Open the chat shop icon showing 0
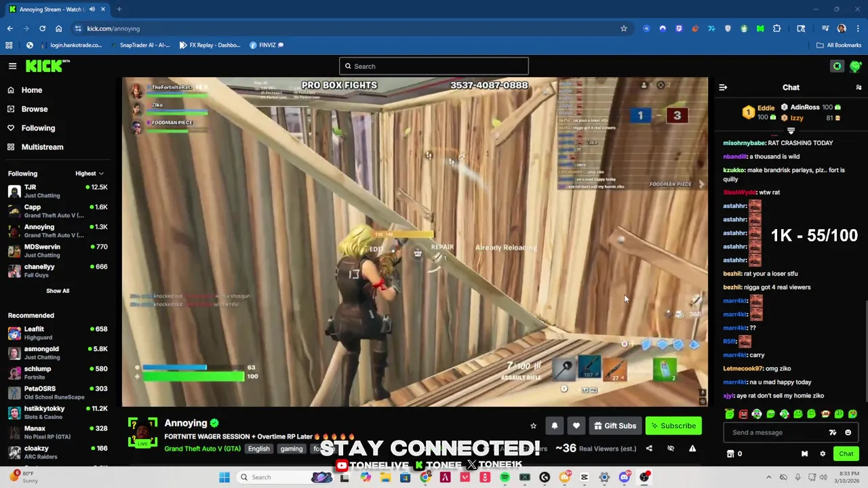The width and height of the screenshot is (868, 488). (x=734, y=454)
